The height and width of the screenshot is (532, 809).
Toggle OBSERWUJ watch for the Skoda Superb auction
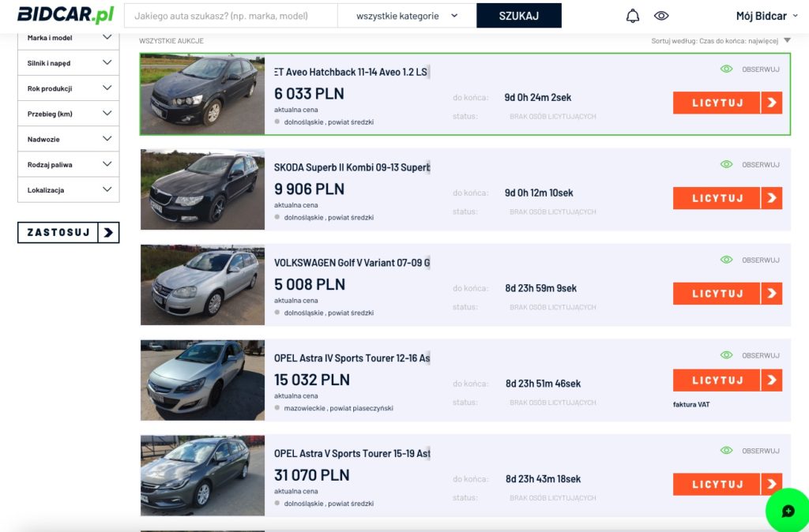point(751,164)
